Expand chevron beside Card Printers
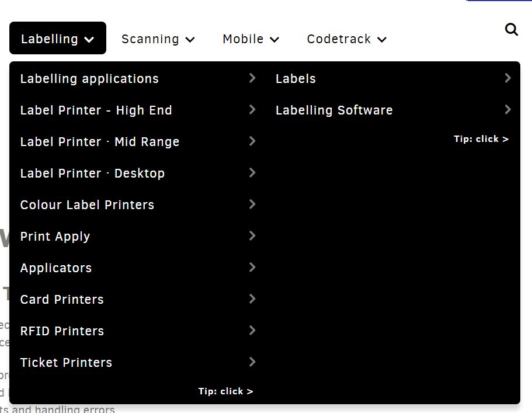532x413 pixels. click(x=252, y=299)
